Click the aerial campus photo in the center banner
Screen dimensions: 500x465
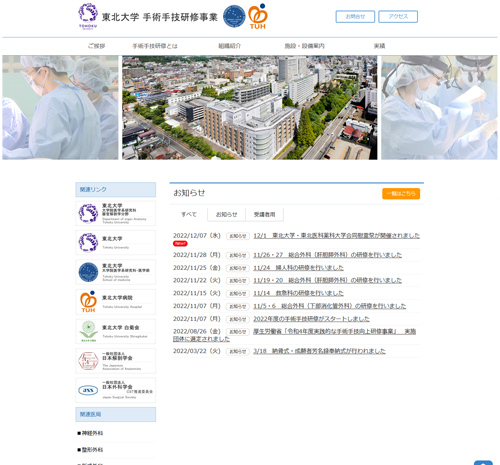(x=250, y=107)
